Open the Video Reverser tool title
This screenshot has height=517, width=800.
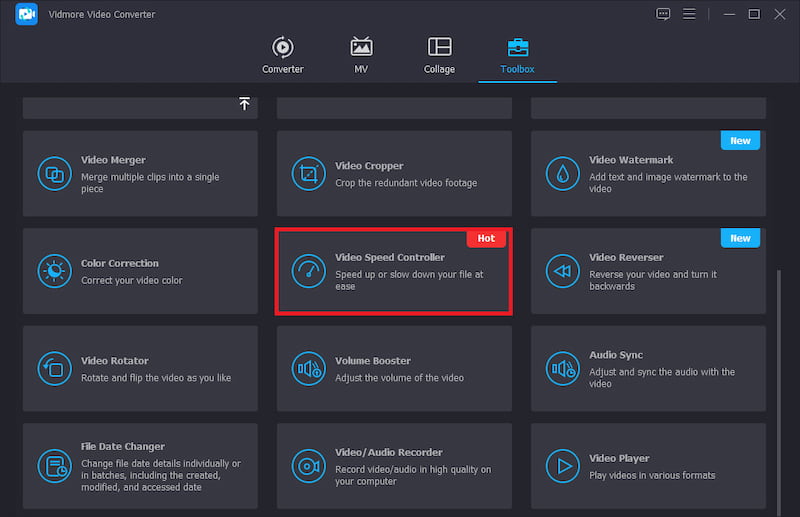[627, 258]
